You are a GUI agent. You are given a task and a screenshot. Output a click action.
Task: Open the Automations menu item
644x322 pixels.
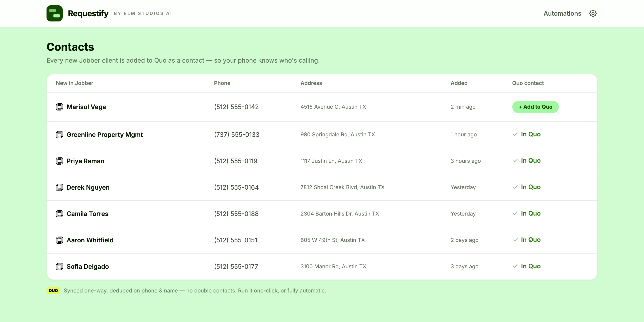click(562, 13)
